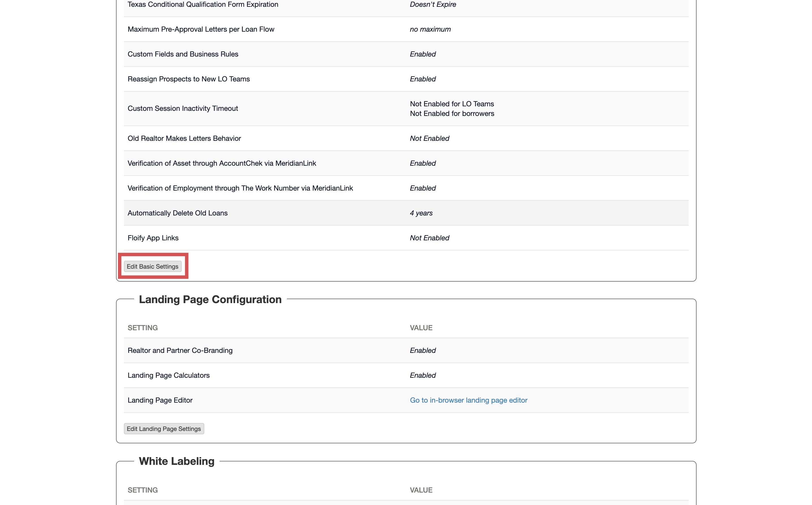Click the Custom Fields and Business Rules label

tap(183, 54)
